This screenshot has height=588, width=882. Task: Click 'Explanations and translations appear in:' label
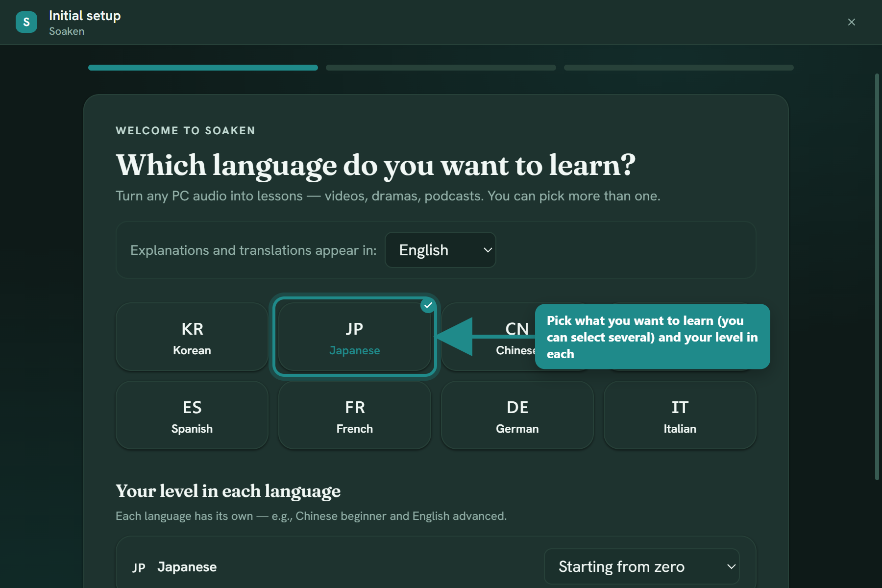click(x=253, y=250)
